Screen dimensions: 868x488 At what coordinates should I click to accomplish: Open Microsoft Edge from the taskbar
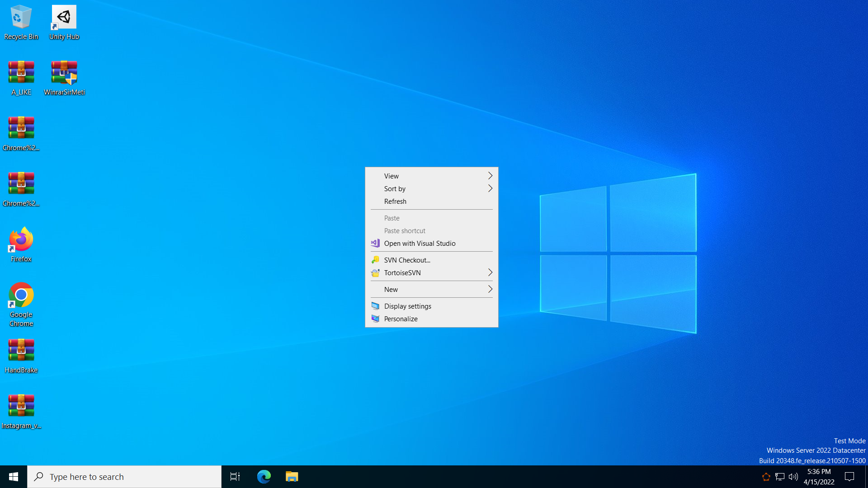tap(264, 477)
